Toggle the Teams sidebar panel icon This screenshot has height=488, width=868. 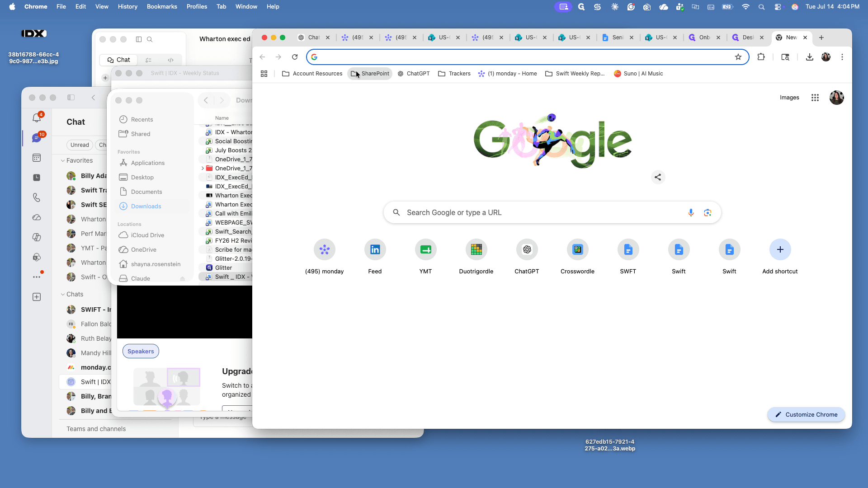tap(71, 98)
